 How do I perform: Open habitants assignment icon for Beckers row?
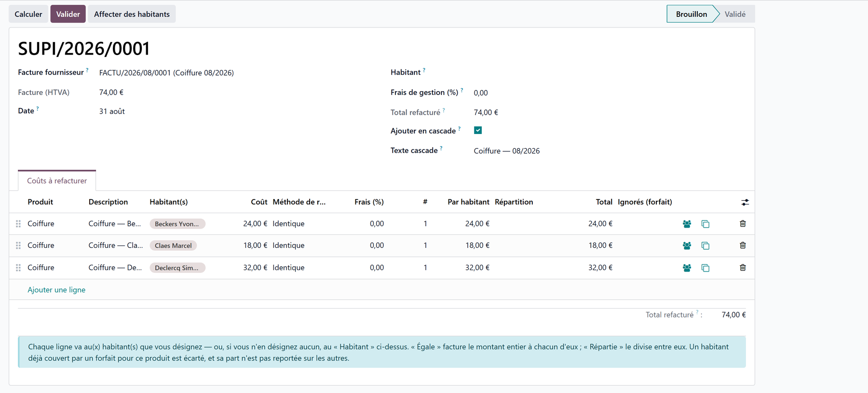[x=687, y=224]
